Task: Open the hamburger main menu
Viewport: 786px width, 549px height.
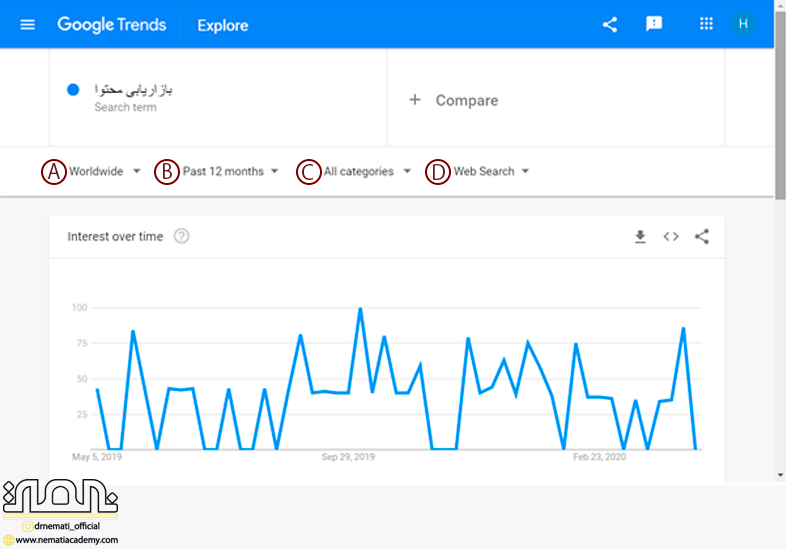Action: tap(27, 24)
